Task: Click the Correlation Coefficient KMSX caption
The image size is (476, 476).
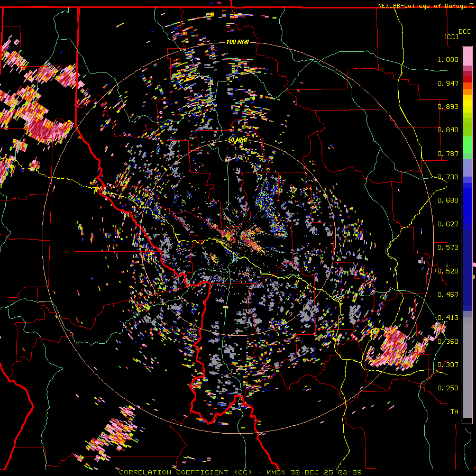Action: (240, 472)
